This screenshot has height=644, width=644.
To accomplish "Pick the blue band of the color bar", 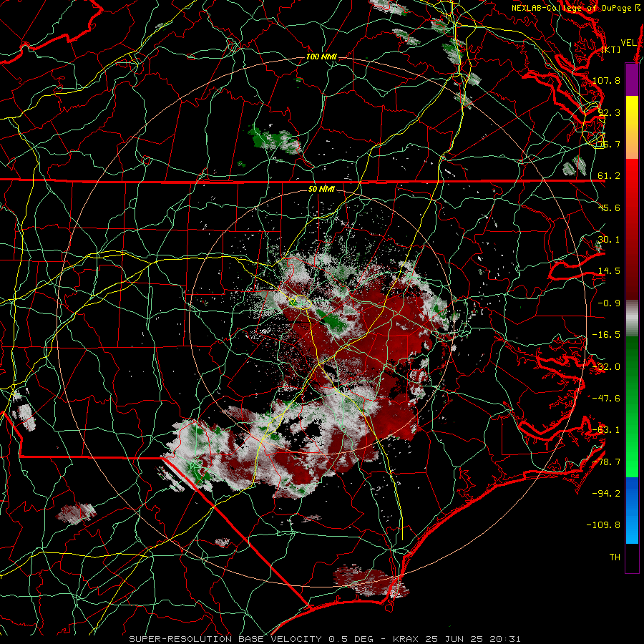I will [x=632, y=510].
